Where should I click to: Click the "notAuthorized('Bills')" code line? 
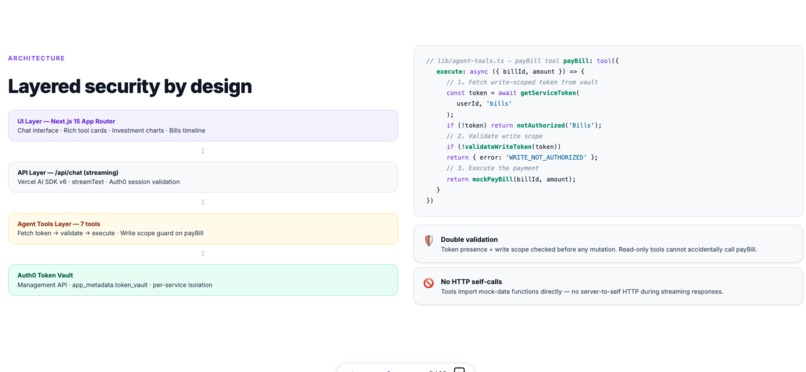click(524, 125)
